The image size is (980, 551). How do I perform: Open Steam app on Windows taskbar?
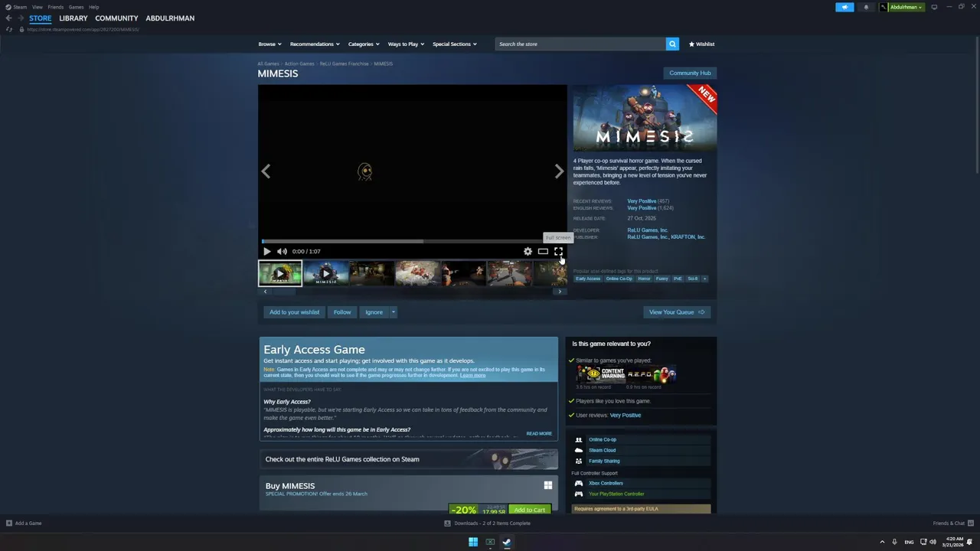point(507,542)
